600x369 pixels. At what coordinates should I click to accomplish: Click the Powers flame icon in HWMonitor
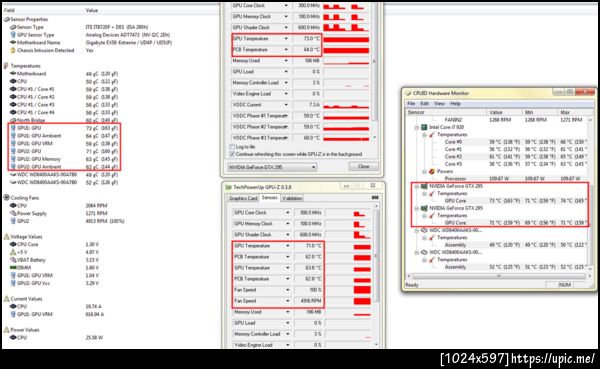tap(432, 171)
